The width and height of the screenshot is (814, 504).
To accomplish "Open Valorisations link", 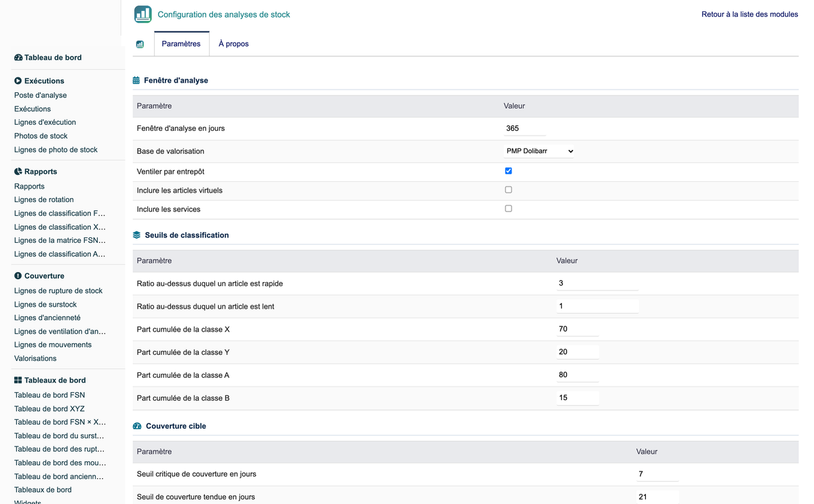I will pyautogui.click(x=35, y=359).
